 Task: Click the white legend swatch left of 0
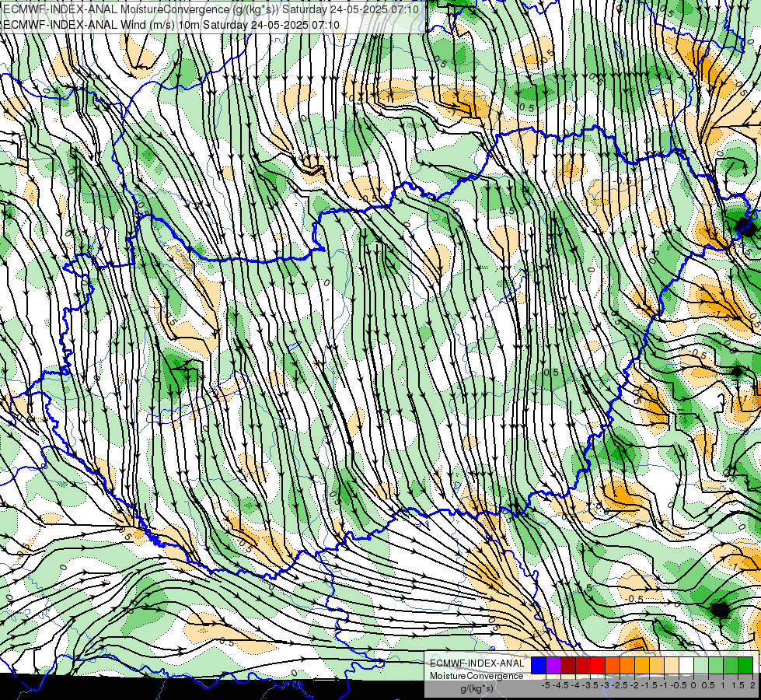point(686,665)
